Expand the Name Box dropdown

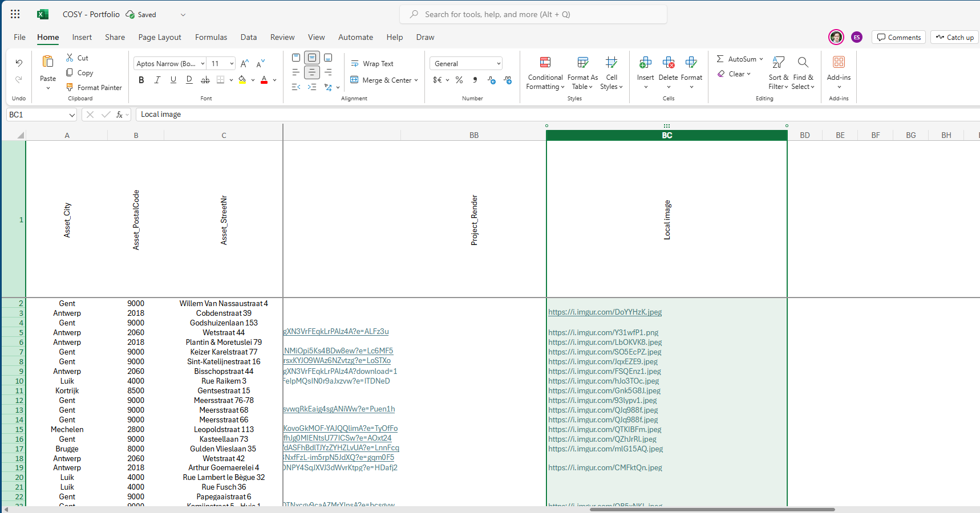pyautogui.click(x=72, y=115)
